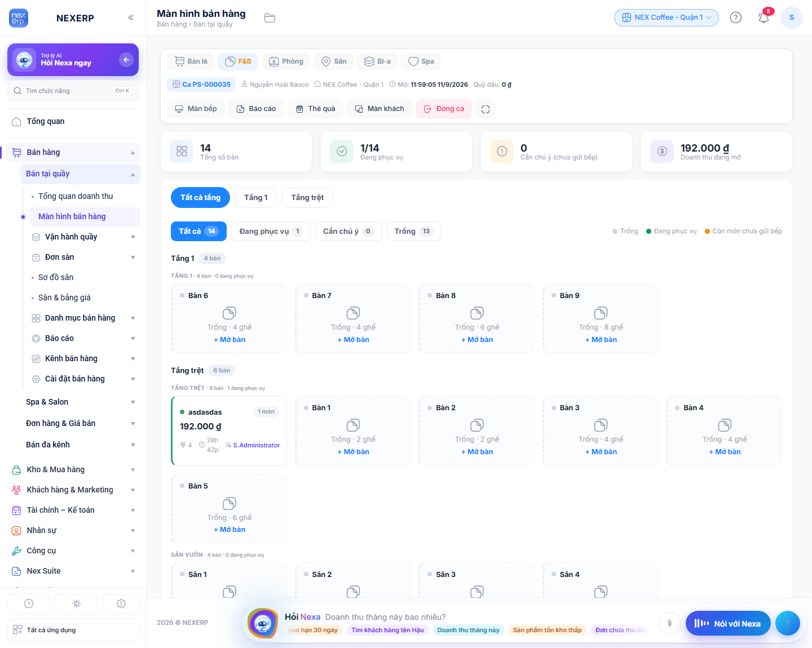Toggle fullscreen with the expand icon
The image size is (812, 648).
pos(486,109)
